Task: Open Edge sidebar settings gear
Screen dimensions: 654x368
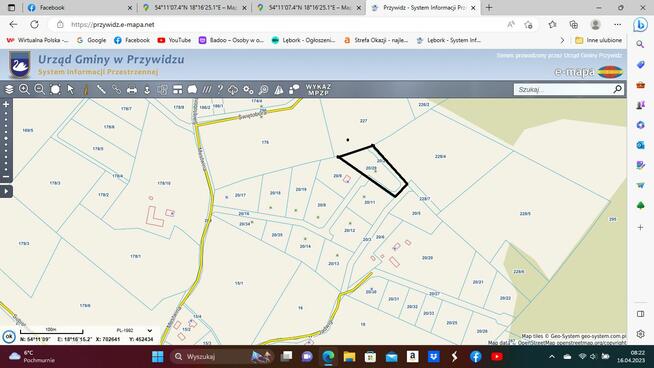Action: coord(640,334)
